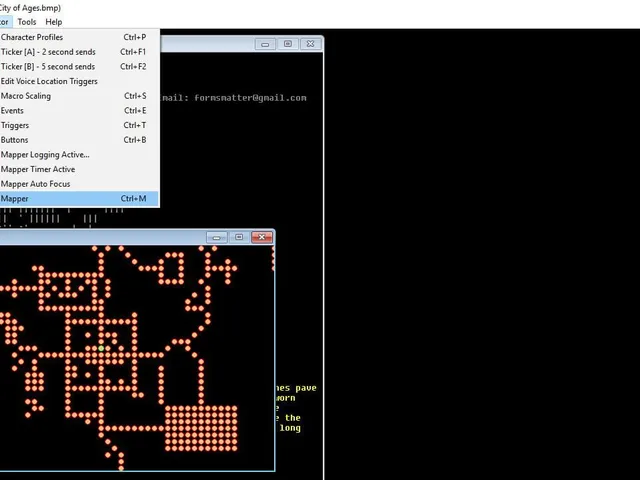
Task: Close the upper terminal child window
Action: click(311, 44)
